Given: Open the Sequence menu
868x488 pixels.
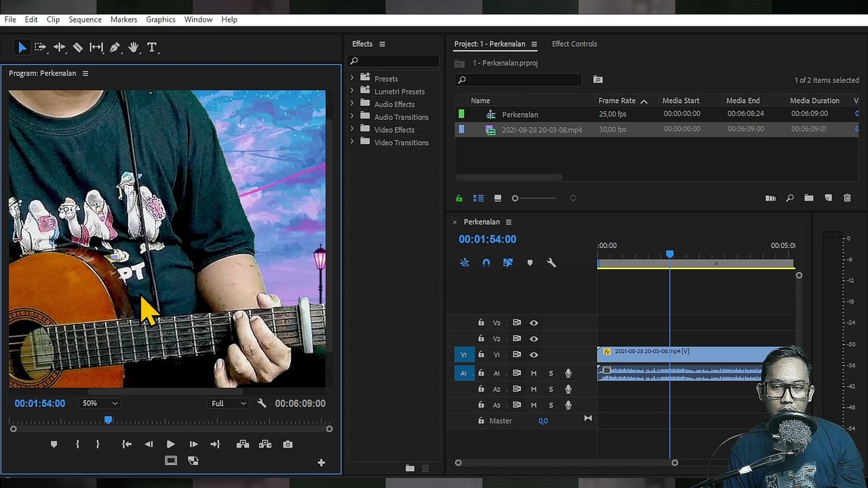Looking at the screenshot, I should tap(85, 20).
